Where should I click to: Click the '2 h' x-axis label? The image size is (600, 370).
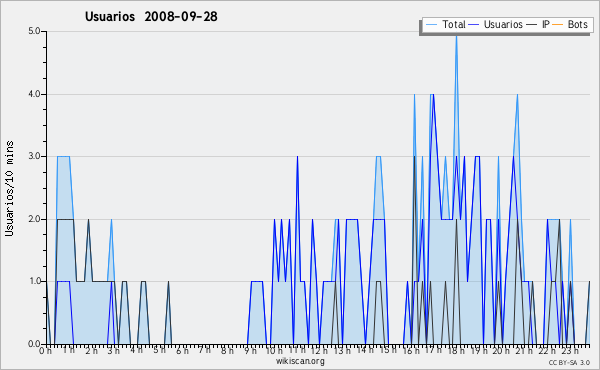pos(91,351)
